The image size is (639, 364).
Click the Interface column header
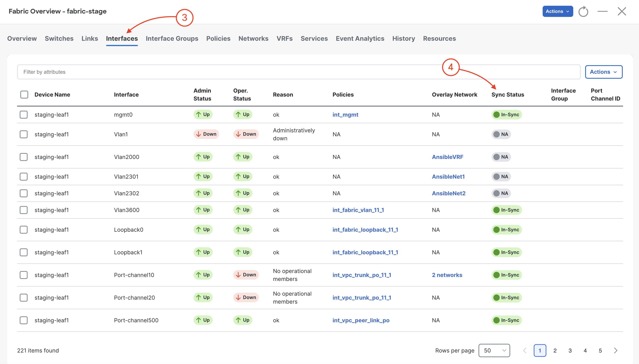click(x=126, y=95)
